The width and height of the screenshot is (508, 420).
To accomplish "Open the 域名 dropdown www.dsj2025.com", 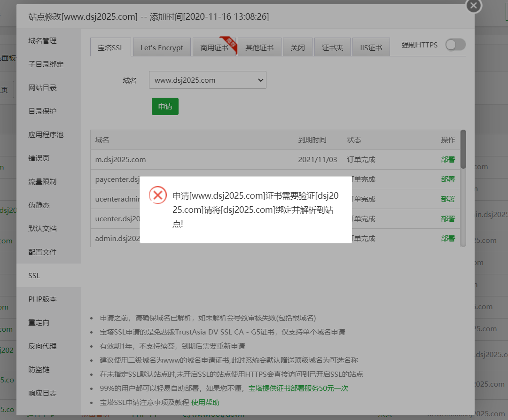I will coord(207,80).
